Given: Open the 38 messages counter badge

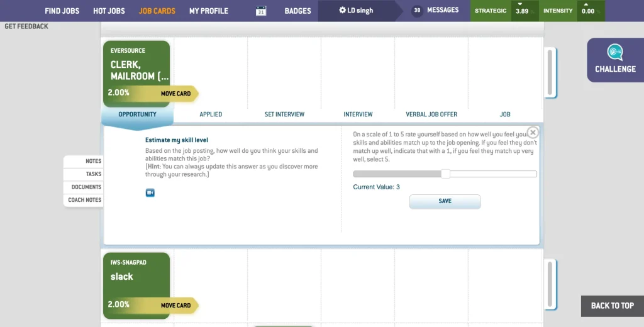Looking at the screenshot, I should pyautogui.click(x=417, y=11).
